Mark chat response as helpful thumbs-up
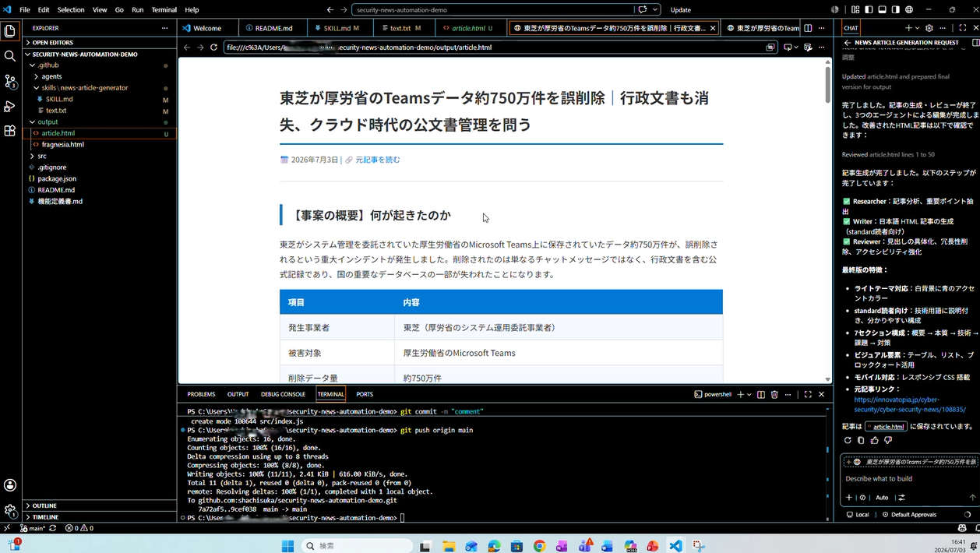The image size is (980, 553). [874, 440]
